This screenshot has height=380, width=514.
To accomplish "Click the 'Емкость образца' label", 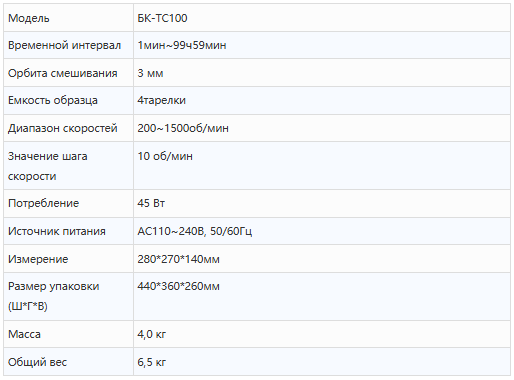I will [53, 100].
